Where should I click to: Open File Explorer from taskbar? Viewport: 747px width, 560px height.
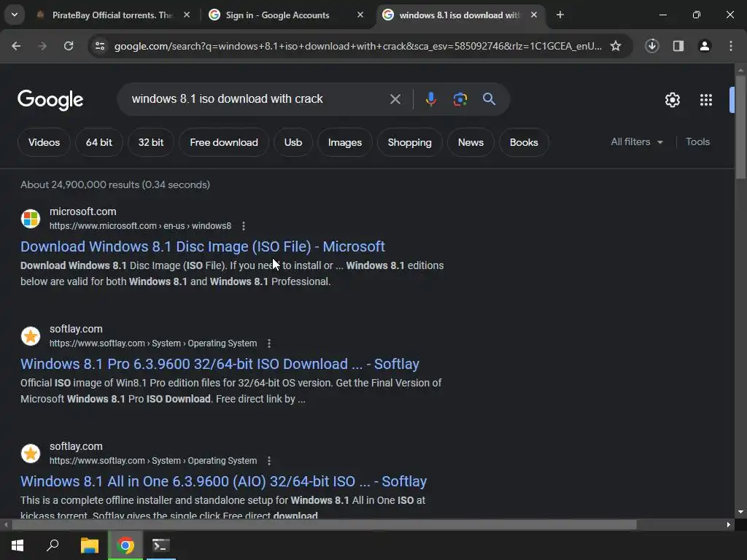pos(89,545)
